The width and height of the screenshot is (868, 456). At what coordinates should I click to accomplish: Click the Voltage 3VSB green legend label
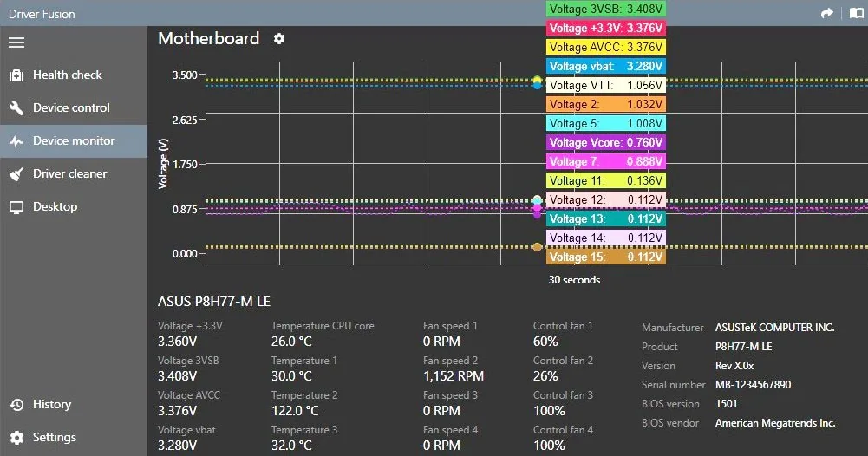(x=605, y=9)
